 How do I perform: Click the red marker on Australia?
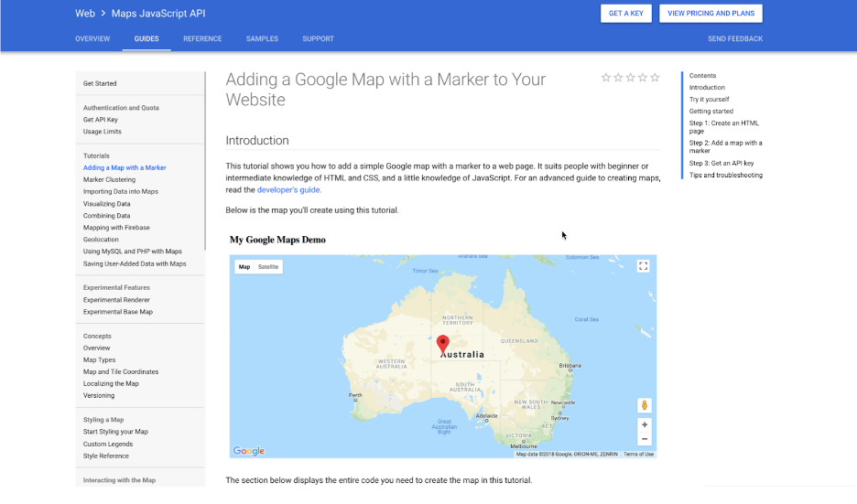point(443,345)
